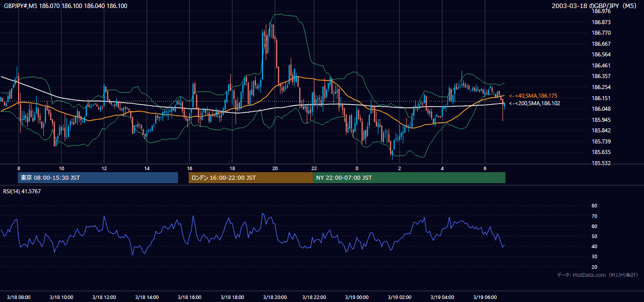Click the 3/19 06:00 bottom time label
This screenshot has height=302, width=644.
[485, 297]
